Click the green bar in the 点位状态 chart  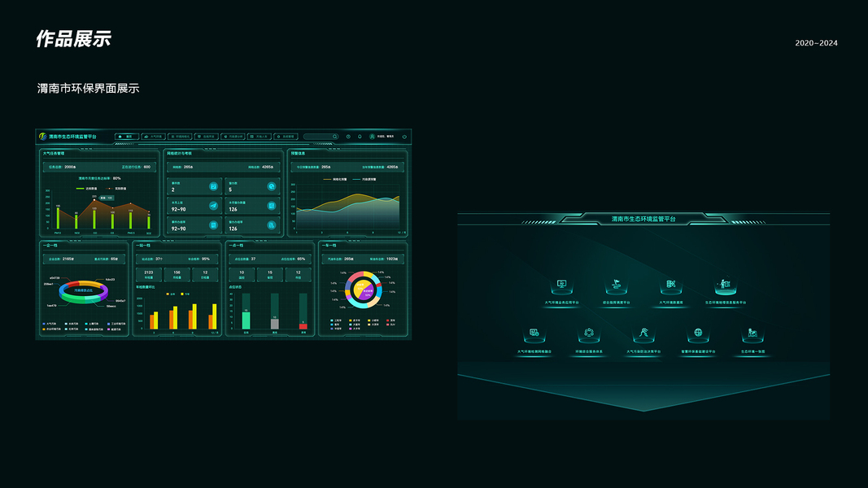(246, 321)
